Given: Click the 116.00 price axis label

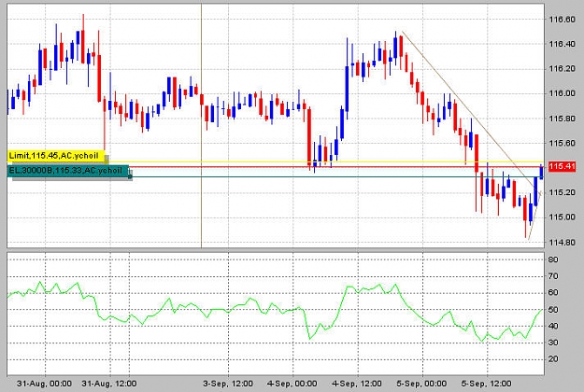Looking at the screenshot, I should [562, 93].
